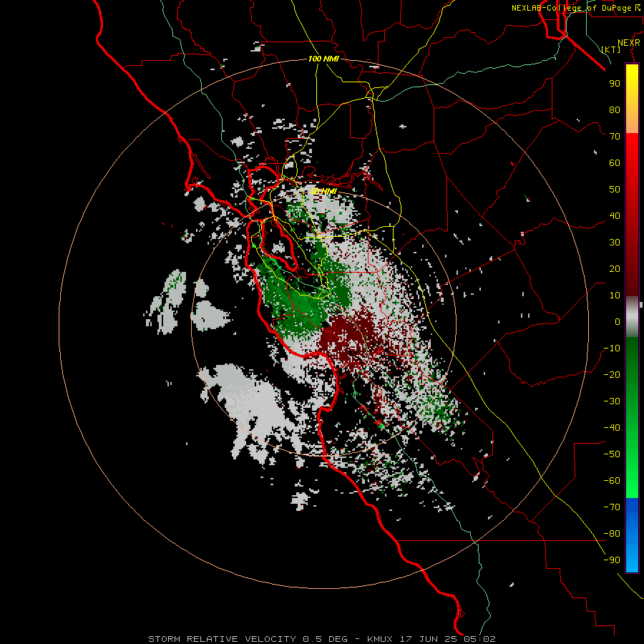Click the 60 value on the velocity scale
The width and height of the screenshot is (644, 644).
pyautogui.click(x=615, y=163)
